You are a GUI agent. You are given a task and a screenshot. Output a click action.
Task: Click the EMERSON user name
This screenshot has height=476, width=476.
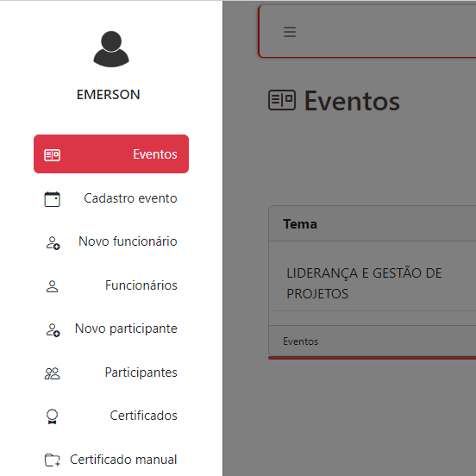point(109,95)
